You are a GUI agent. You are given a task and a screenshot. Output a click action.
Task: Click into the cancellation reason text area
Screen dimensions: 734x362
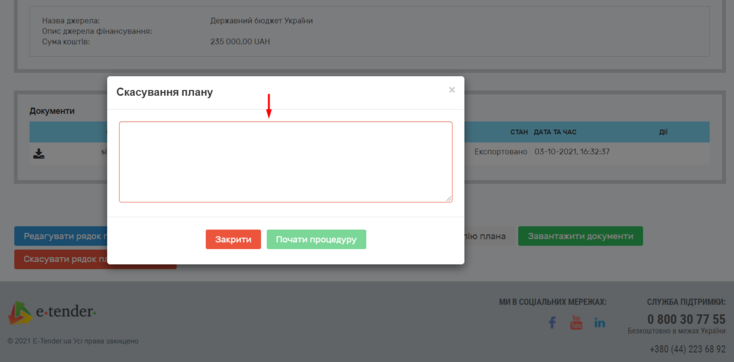point(286,162)
